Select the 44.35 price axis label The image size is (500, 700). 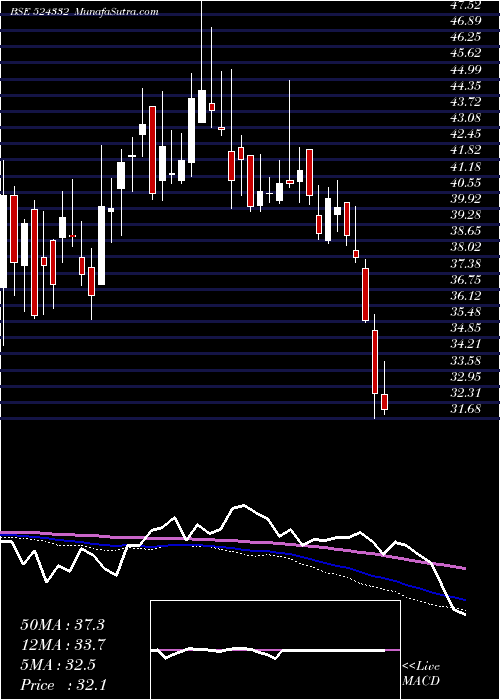[x=466, y=86]
